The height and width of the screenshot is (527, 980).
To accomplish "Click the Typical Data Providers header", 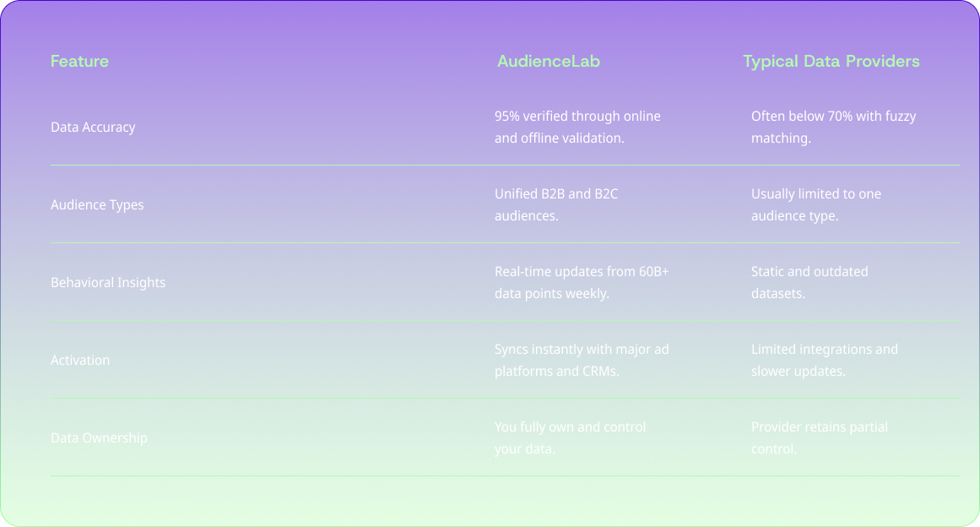I will coord(831,61).
